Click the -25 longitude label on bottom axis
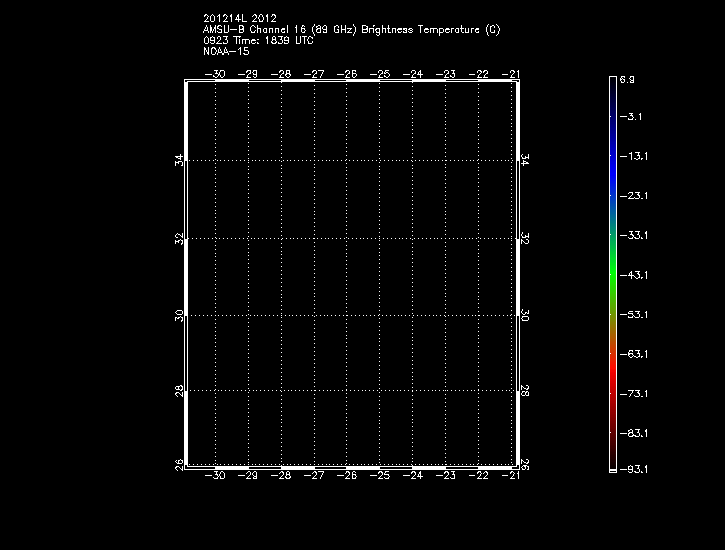 [380, 476]
